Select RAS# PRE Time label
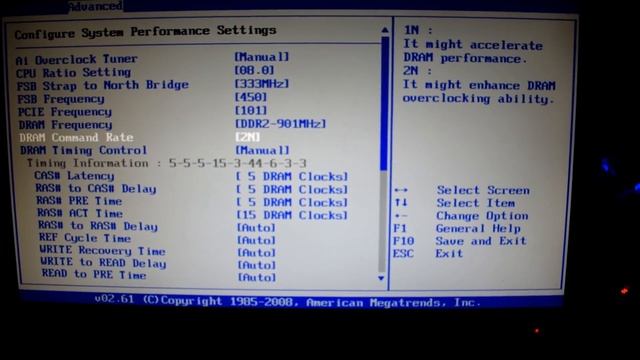Image resolution: width=640 pixels, height=360 pixels. (x=79, y=201)
